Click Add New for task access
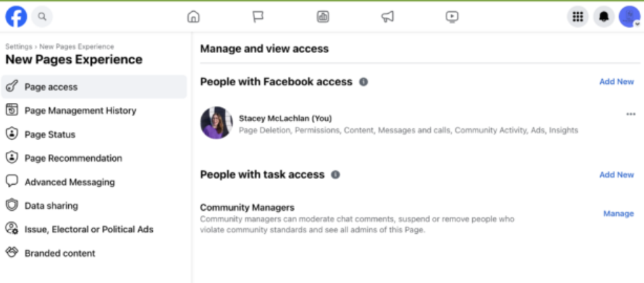This screenshot has width=644, height=283. click(616, 175)
